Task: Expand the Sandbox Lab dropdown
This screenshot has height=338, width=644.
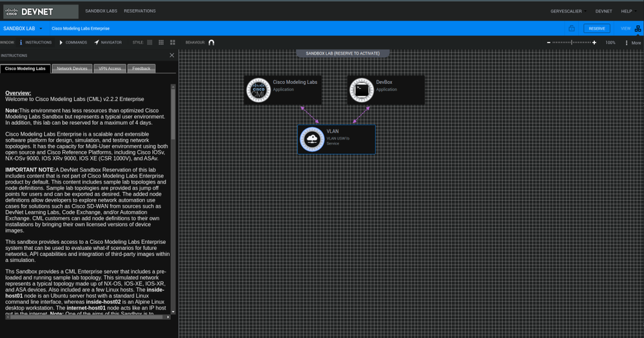Action: tap(23, 29)
